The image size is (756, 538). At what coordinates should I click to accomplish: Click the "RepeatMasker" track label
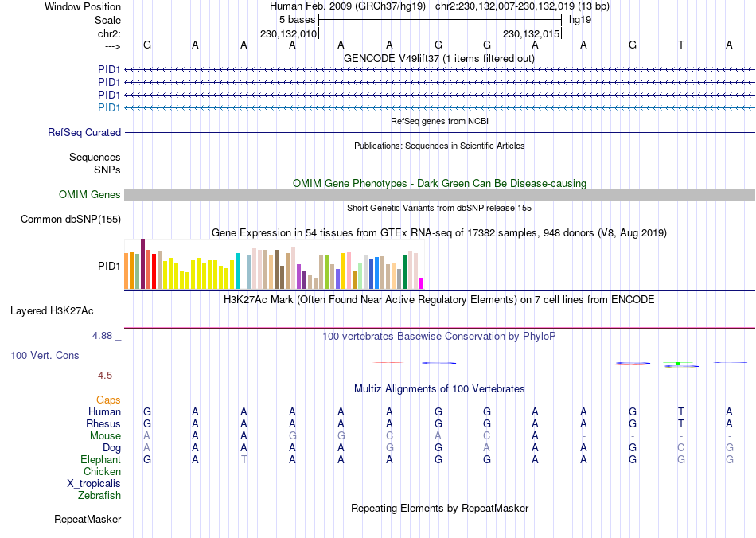[88, 519]
